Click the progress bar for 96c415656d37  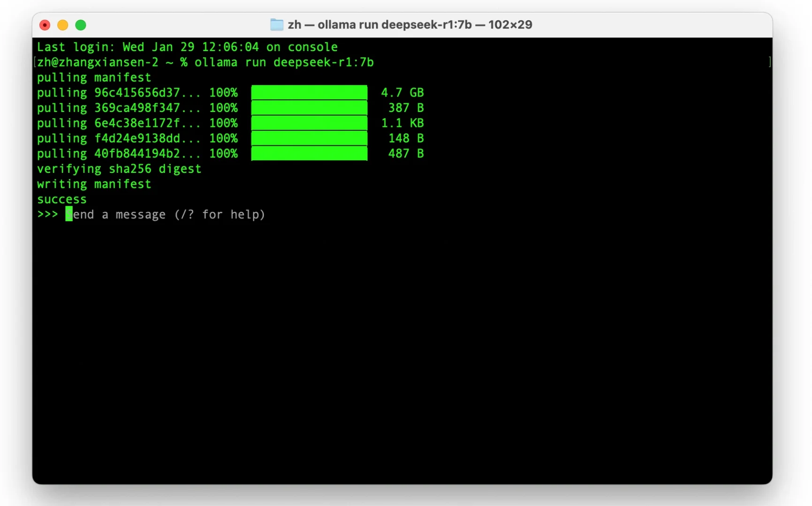(x=309, y=92)
